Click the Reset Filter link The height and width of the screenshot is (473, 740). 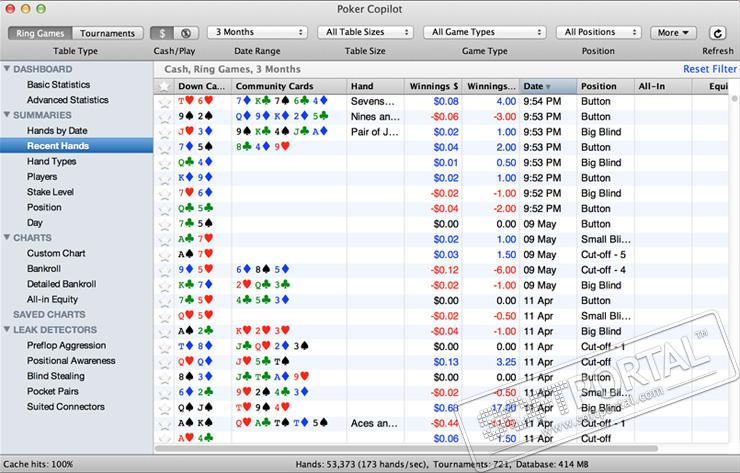point(710,69)
